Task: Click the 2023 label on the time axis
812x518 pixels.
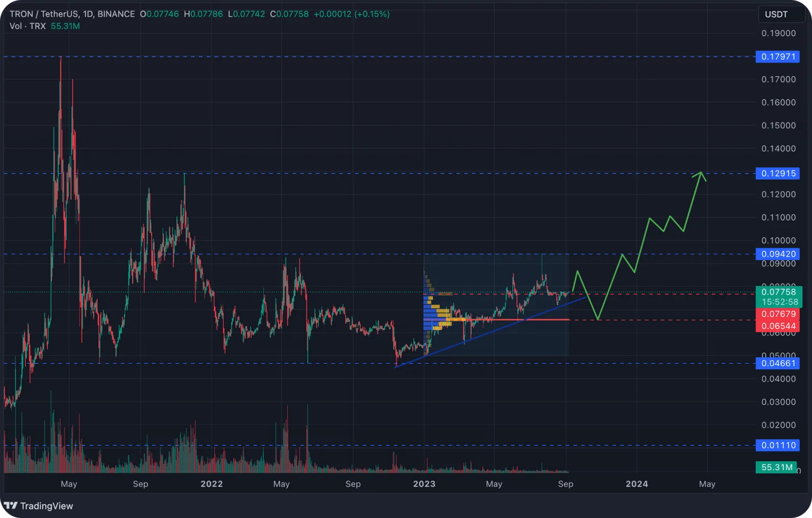Action: click(424, 484)
